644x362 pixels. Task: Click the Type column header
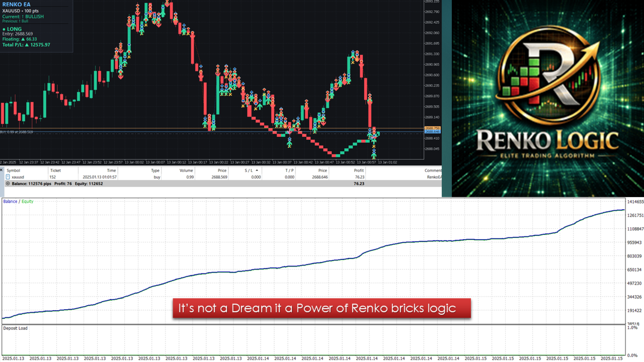click(x=155, y=170)
